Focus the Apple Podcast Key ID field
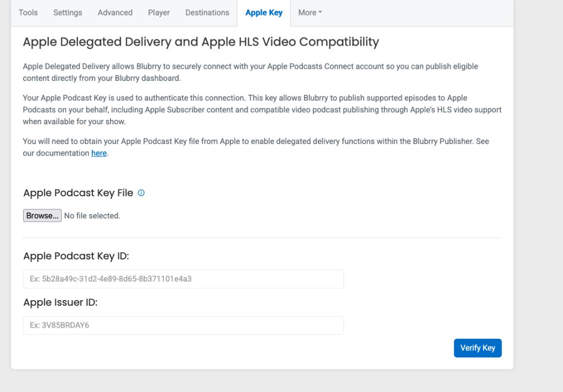 coord(184,279)
